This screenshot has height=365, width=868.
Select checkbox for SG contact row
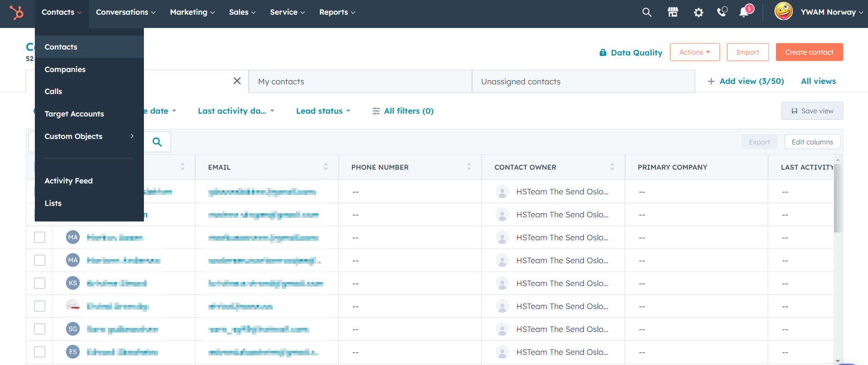(40, 329)
